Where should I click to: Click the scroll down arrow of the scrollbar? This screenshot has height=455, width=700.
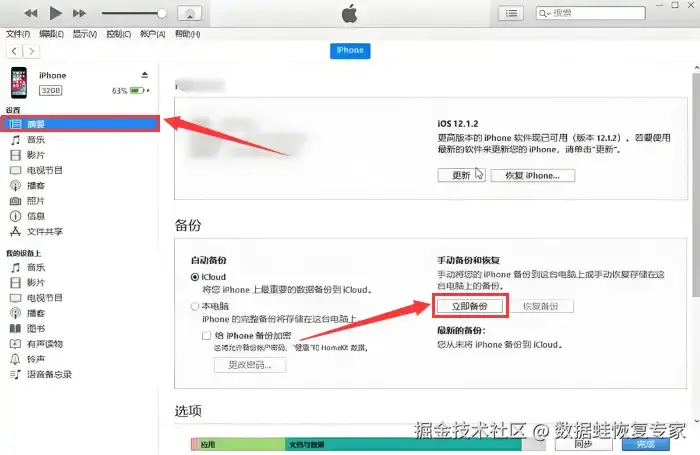[x=696, y=421]
